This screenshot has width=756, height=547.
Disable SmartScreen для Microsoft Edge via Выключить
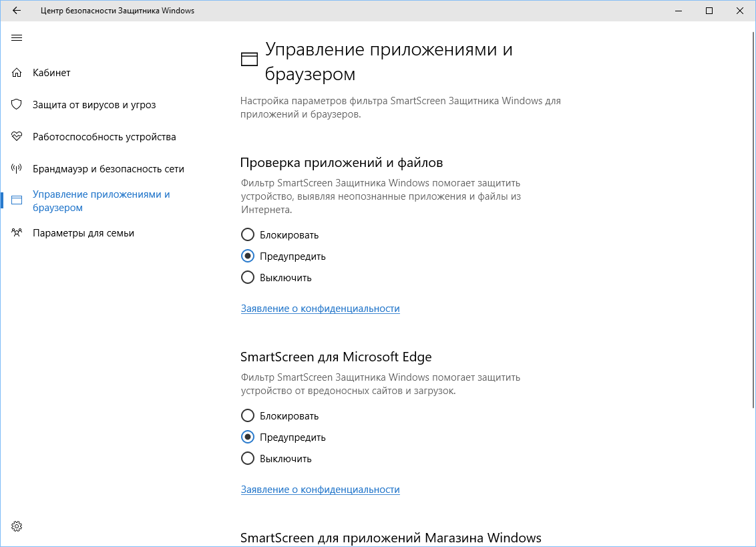[248, 458]
